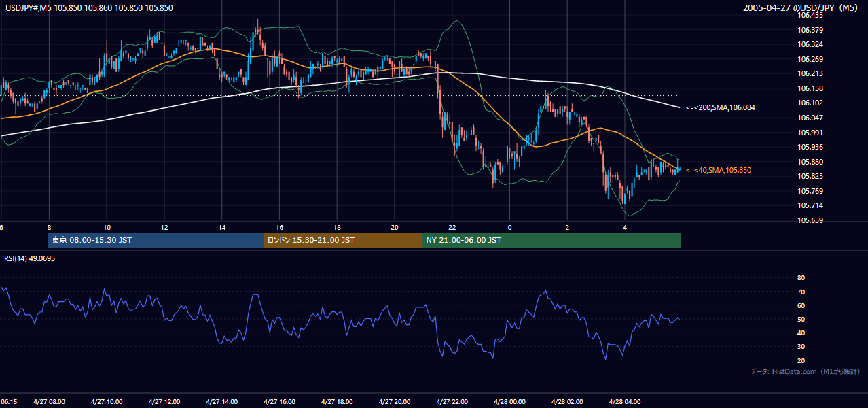This screenshot has height=408, width=868.
Task: Click RSI scale value 30
Action: point(801,347)
